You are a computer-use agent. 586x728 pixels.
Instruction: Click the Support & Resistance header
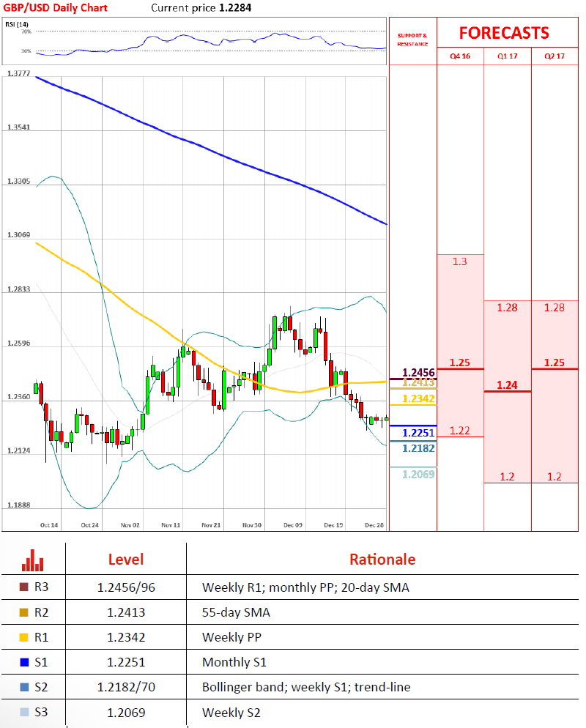click(412, 40)
